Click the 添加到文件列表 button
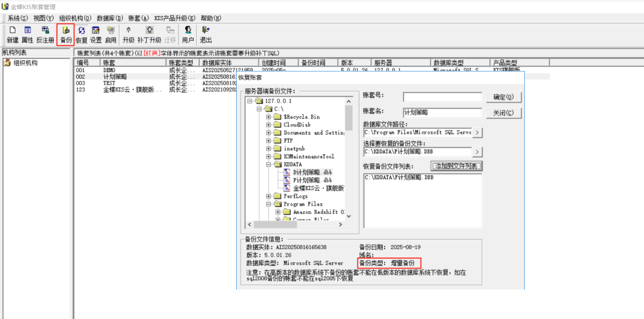 click(x=456, y=166)
